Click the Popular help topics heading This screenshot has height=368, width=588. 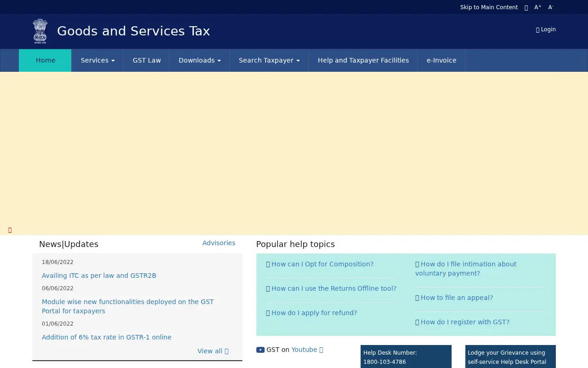(295, 244)
